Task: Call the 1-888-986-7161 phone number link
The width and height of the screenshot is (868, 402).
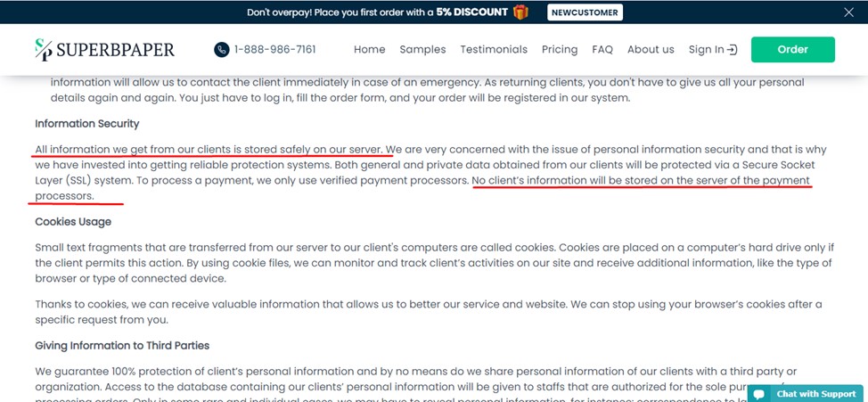Action: click(x=275, y=49)
